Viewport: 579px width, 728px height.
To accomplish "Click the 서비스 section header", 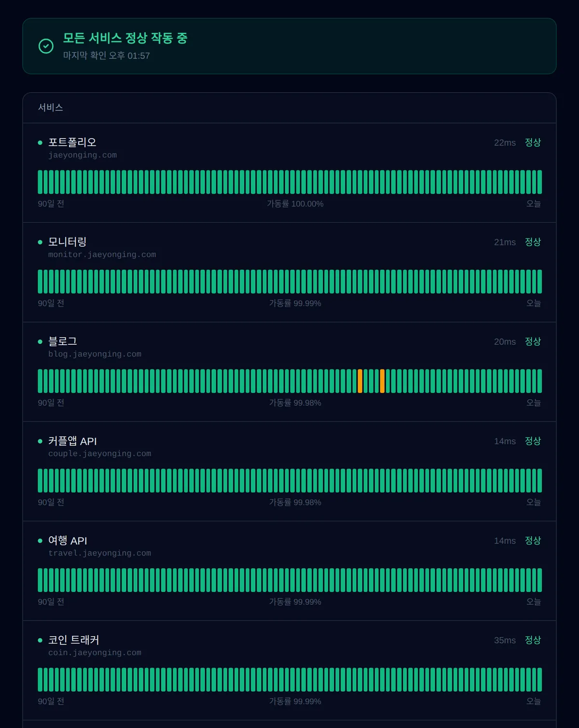I will pyautogui.click(x=51, y=108).
